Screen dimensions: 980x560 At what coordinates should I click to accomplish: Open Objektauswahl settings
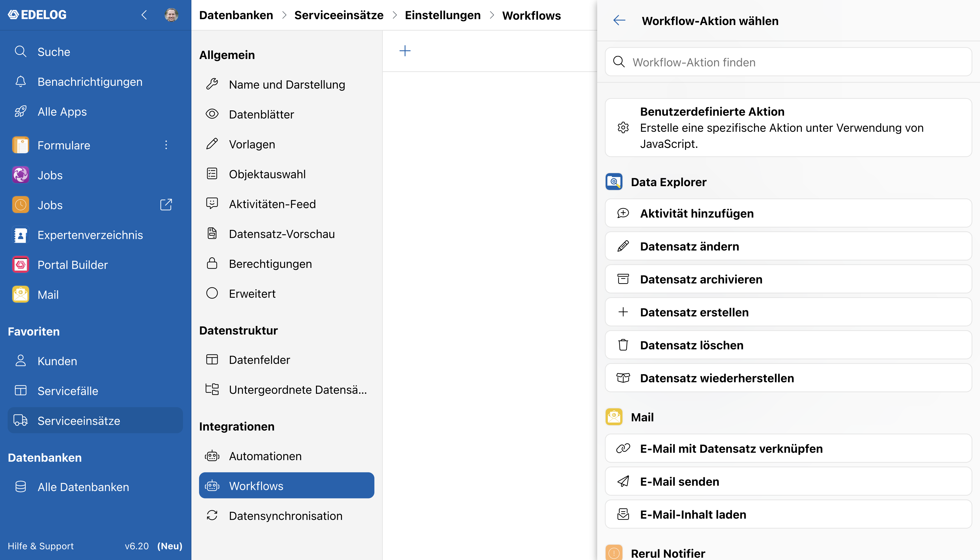click(287, 174)
